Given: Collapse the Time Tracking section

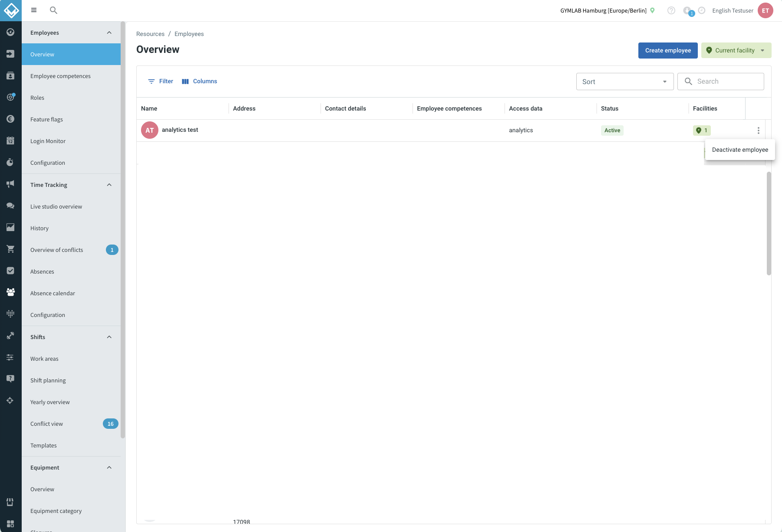Looking at the screenshot, I should (x=109, y=185).
